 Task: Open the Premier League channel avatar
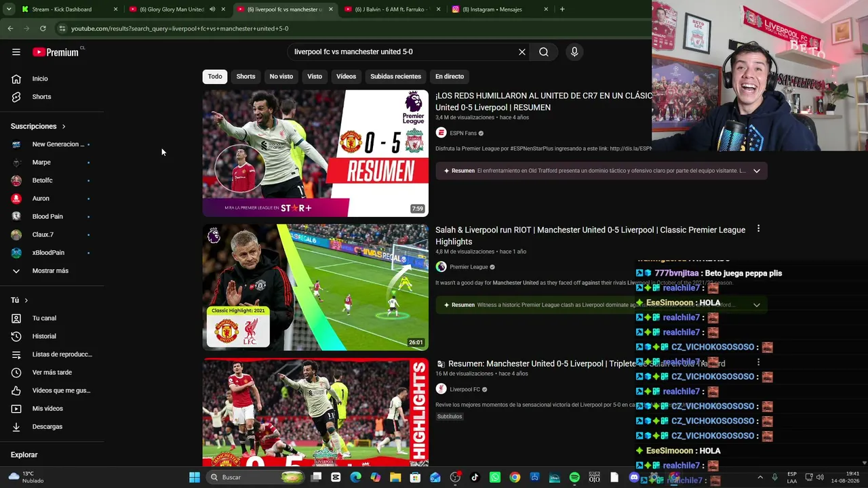[x=441, y=267]
